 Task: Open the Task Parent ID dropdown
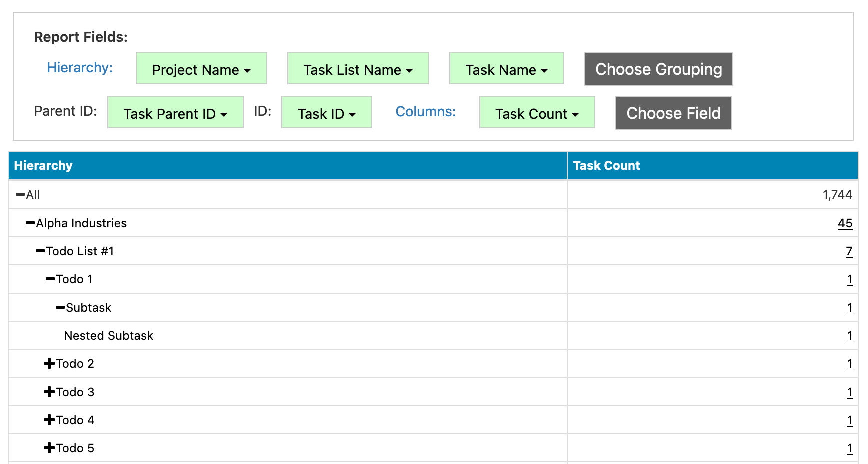coord(175,113)
